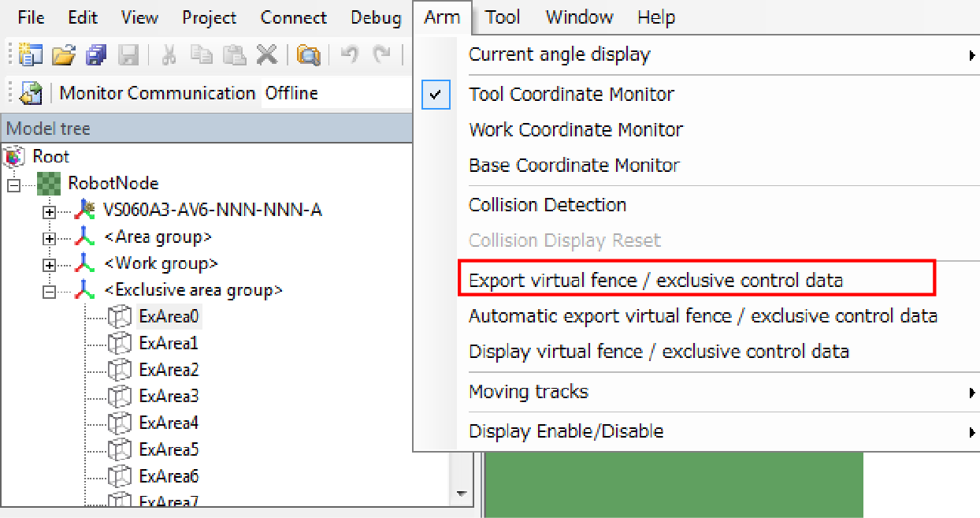Click model tree scrollbar down arrow
980x518 pixels.
coord(461,494)
